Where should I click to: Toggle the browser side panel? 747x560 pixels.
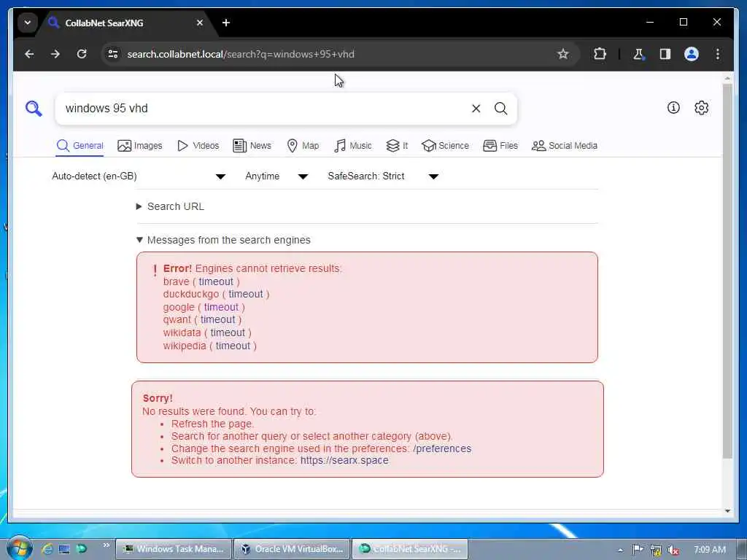(x=665, y=54)
